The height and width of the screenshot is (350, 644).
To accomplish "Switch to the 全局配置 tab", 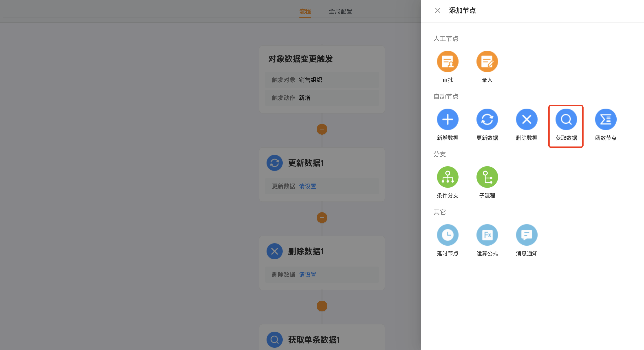I will point(340,11).
